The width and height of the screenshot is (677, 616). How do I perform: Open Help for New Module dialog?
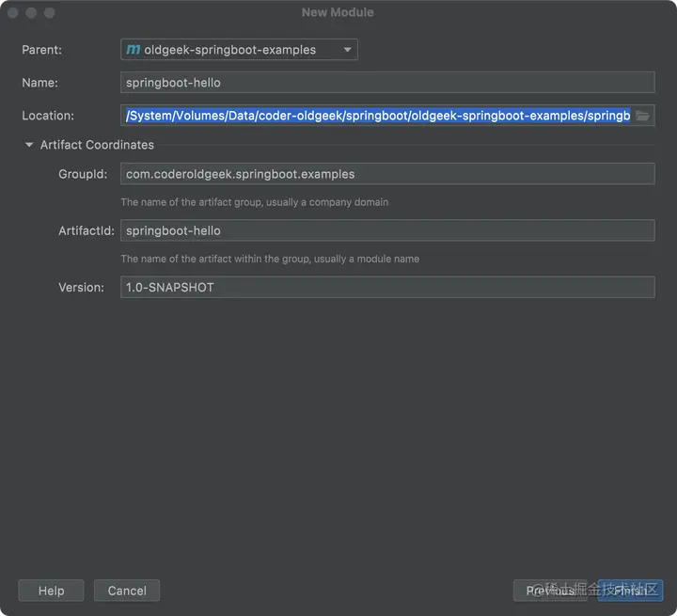click(x=51, y=591)
